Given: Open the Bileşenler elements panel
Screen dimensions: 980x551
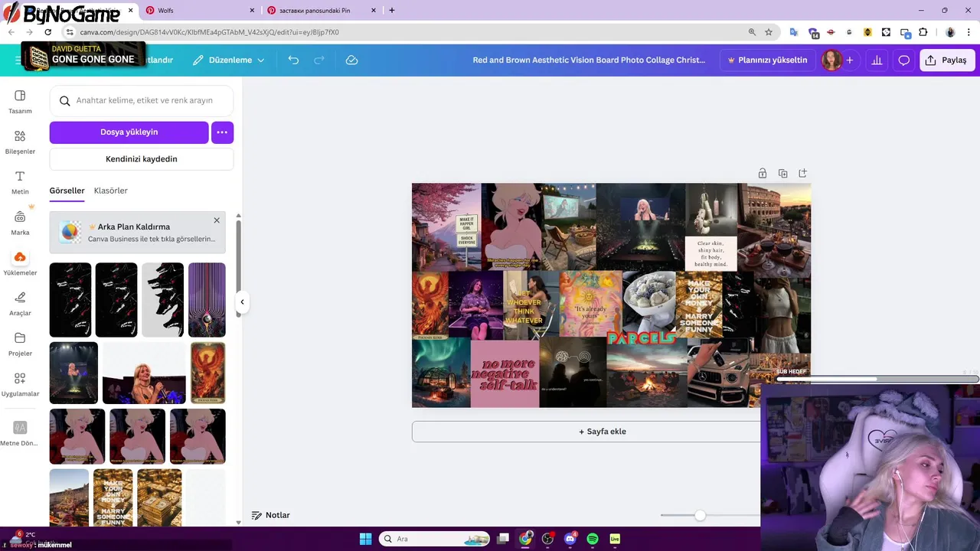Looking at the screenshot, I should click(x=20, y=142).
